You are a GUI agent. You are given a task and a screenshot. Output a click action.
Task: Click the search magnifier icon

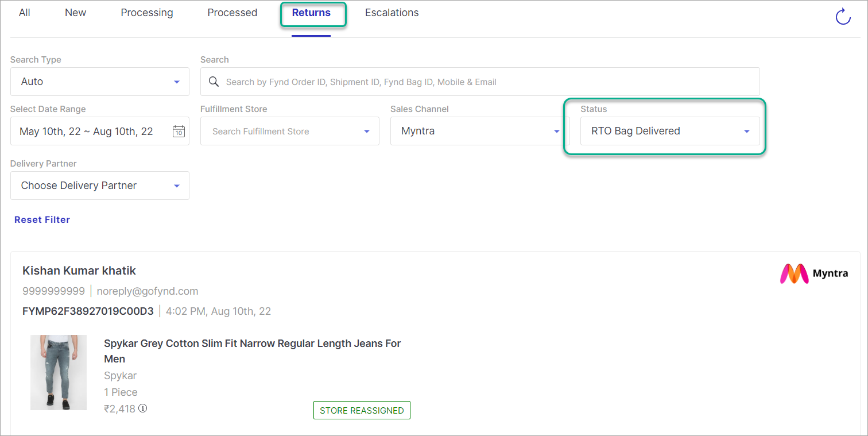[214, 82]
